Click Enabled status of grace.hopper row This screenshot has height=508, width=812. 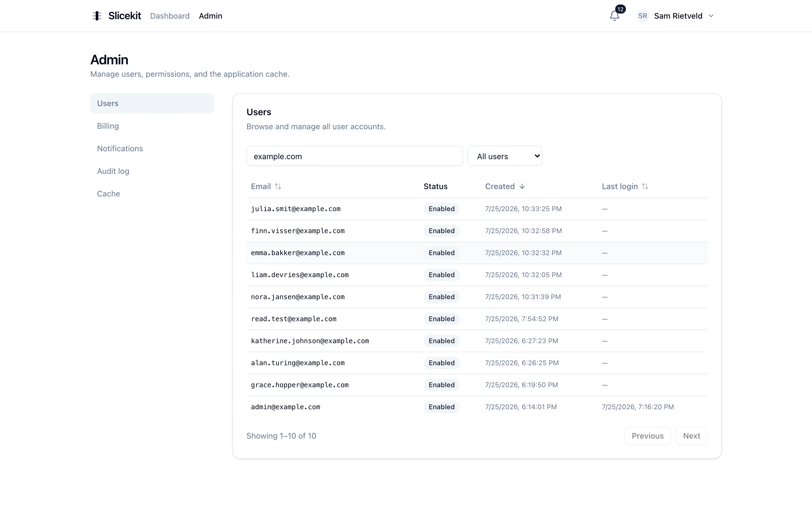pyautogui.click(x=442, y=385)
